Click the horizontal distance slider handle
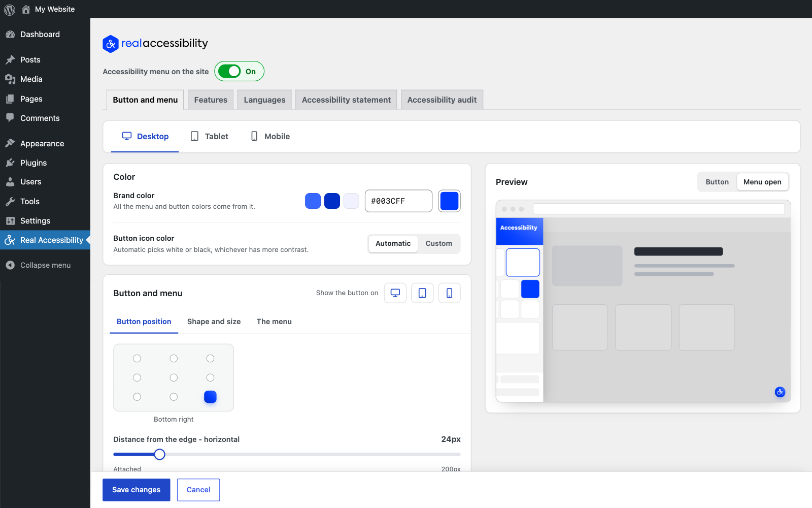The width and height of the screenshot is (812, 508). [x=159, y=454]
